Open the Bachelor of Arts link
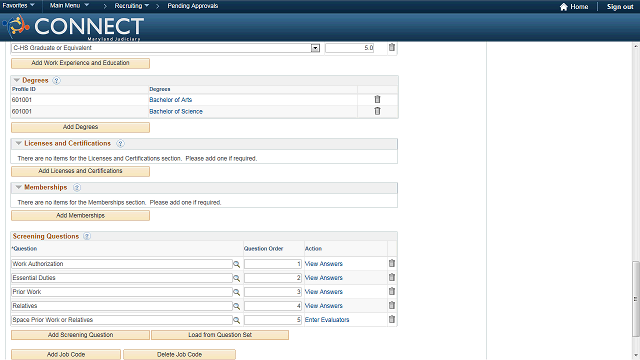The width and height of the screenshot is (640, 360). (171, 100)
